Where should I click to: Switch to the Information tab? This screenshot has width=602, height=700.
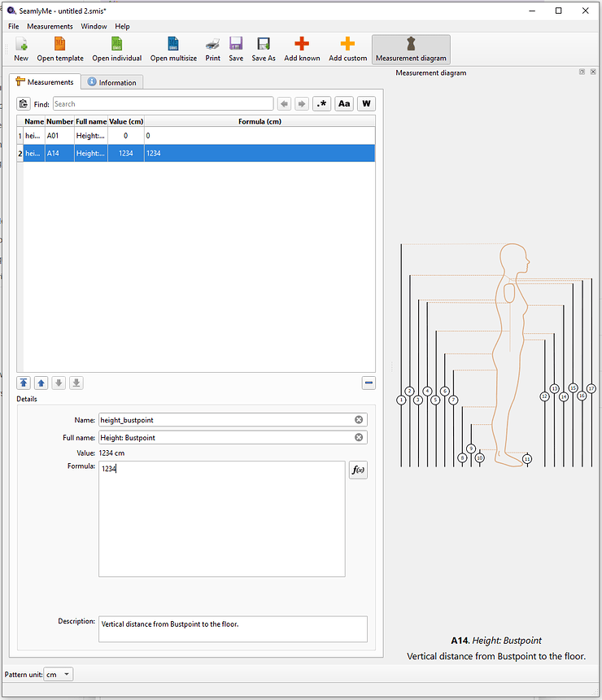pos(112,82)
